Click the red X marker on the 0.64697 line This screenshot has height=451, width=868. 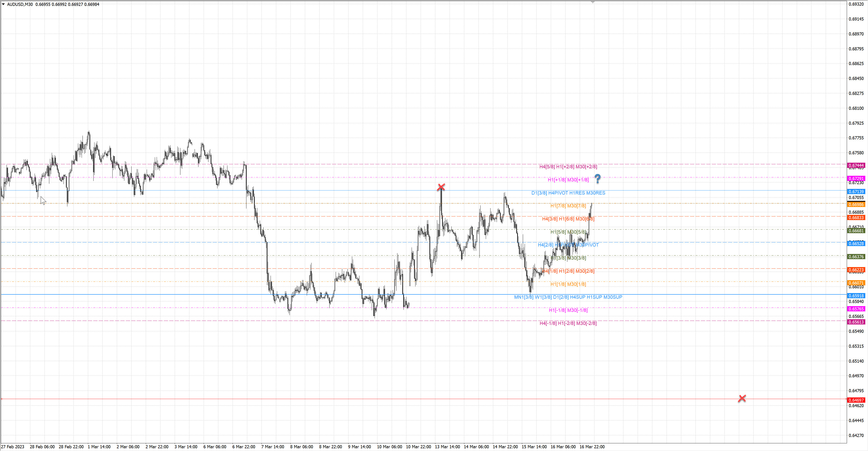click(742, 398)
